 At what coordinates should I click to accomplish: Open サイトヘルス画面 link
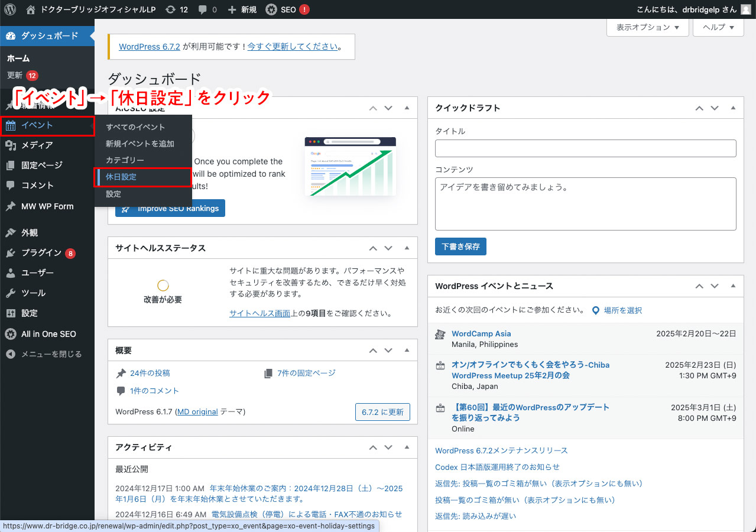(260, 314)
